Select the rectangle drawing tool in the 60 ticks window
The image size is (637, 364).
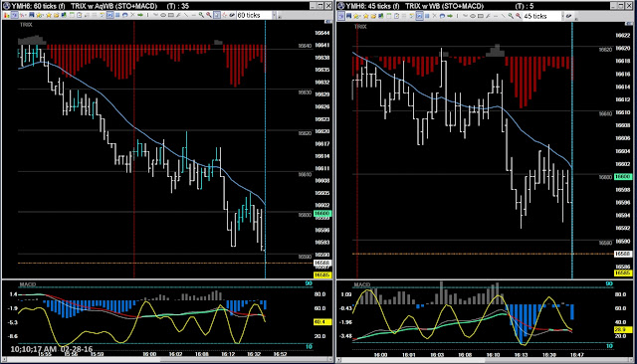[170, 15]
